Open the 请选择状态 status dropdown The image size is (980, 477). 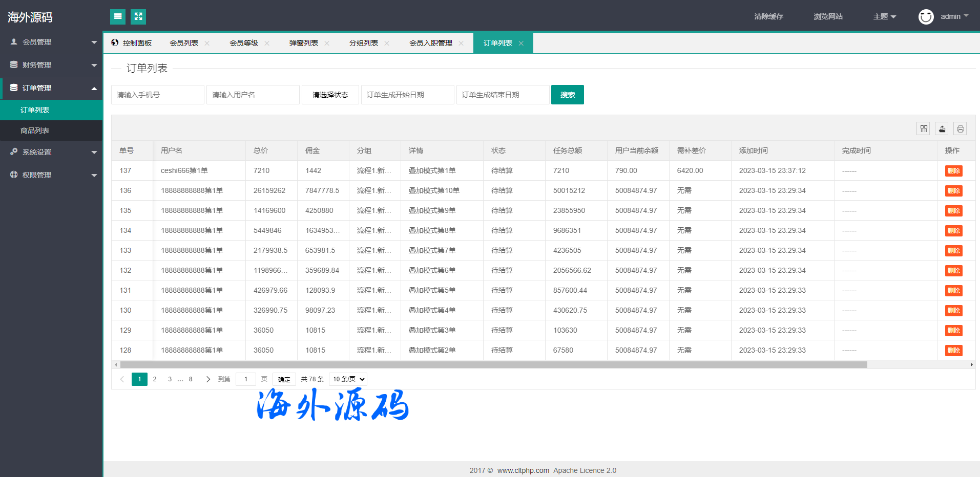click(x=330, y=95)
